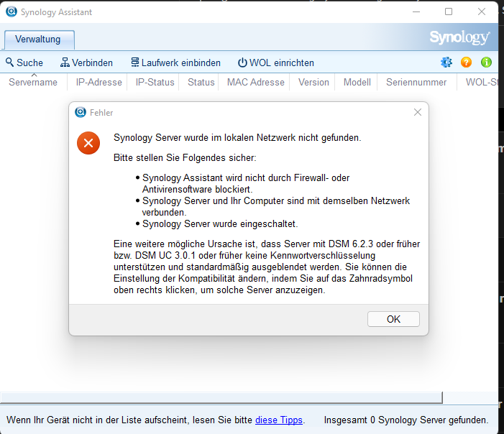Maximize the Synology Assistant window
The height and width of the screenshot is (434, 504).
tap(449, 12)
